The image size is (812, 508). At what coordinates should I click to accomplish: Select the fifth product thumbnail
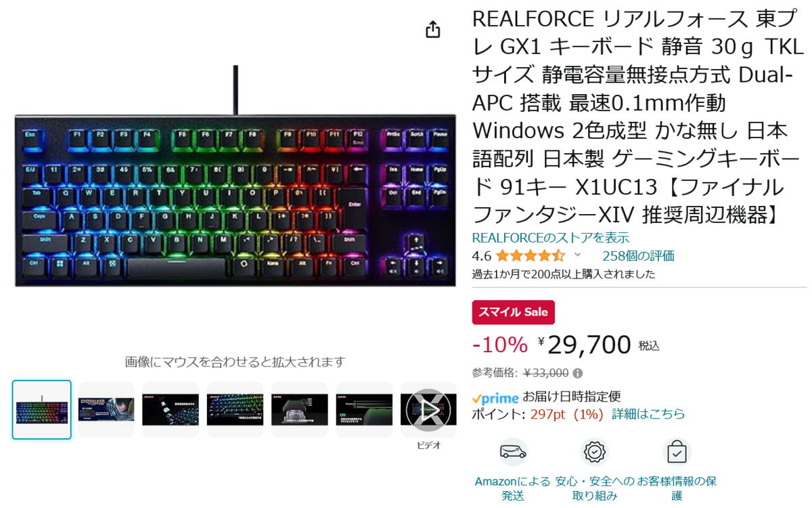coord(300,410)
